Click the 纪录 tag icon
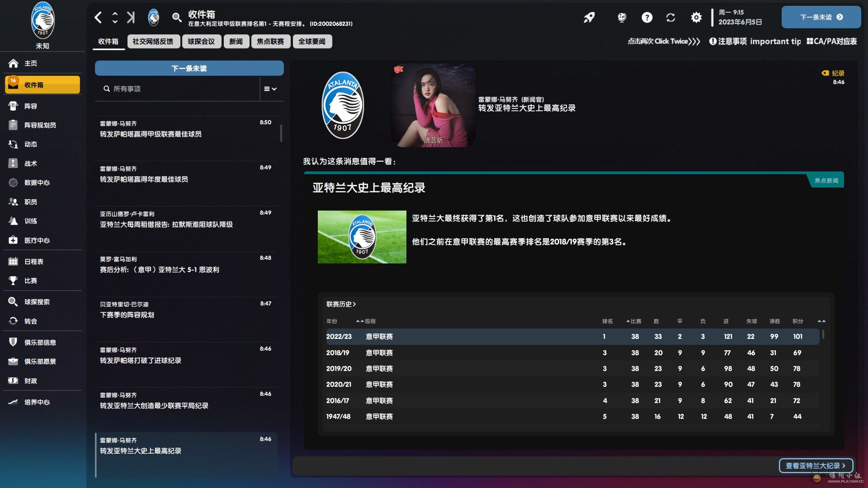The width and height of the screenshot is (868, 488). [825, 73]
